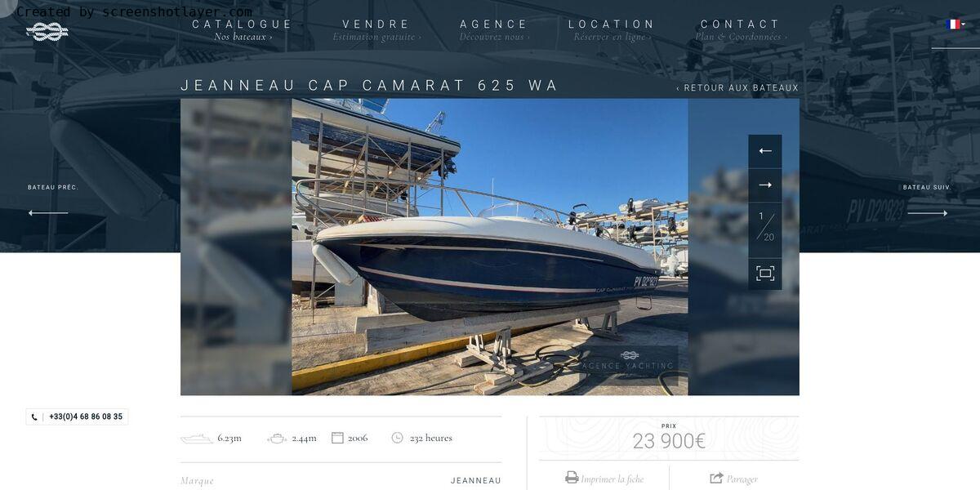Screen dimensions: 980x490
Task: Call +33(0)4 68 86 08 35
Action: point(86,416)
